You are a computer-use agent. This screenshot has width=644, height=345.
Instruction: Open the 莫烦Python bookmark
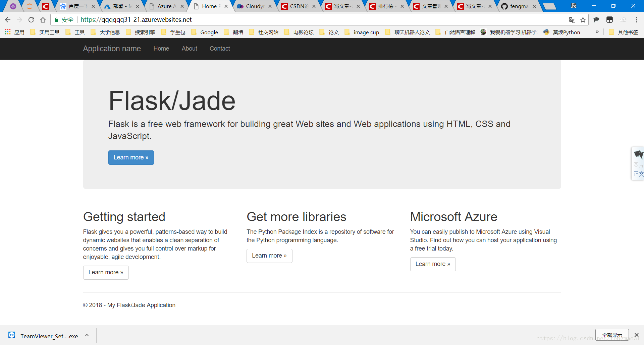coord(562,32)
